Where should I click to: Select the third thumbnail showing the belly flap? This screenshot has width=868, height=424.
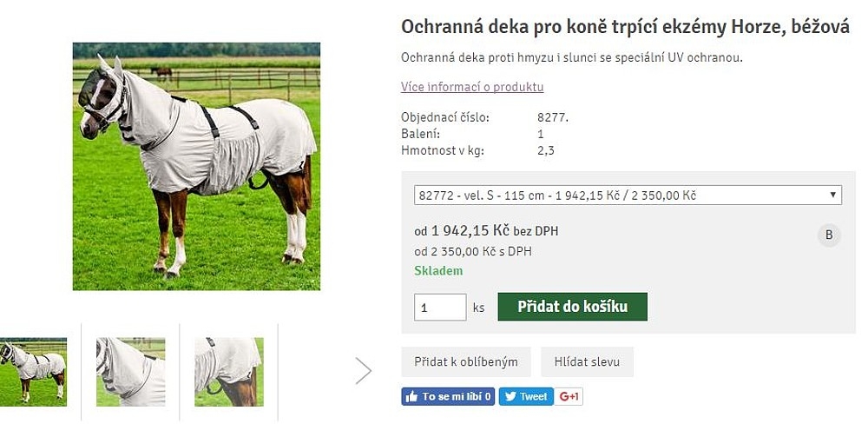pos(229,372)
